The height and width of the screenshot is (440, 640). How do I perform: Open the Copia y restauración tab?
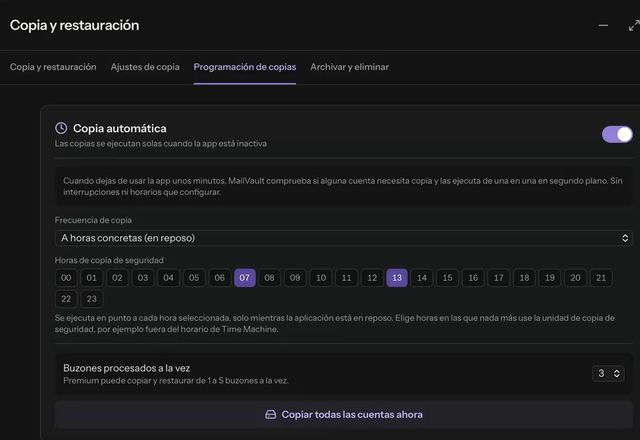click(53, 67)
